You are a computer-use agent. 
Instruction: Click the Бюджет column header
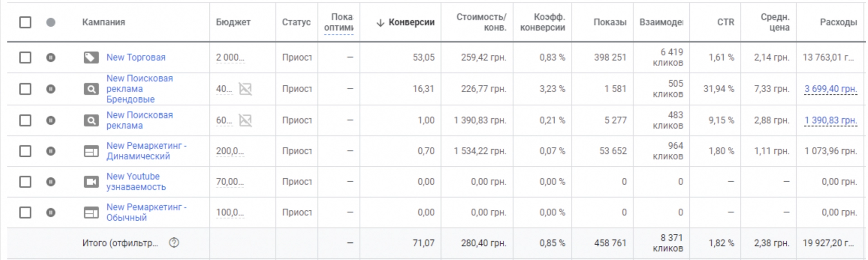tap(233, 22)
